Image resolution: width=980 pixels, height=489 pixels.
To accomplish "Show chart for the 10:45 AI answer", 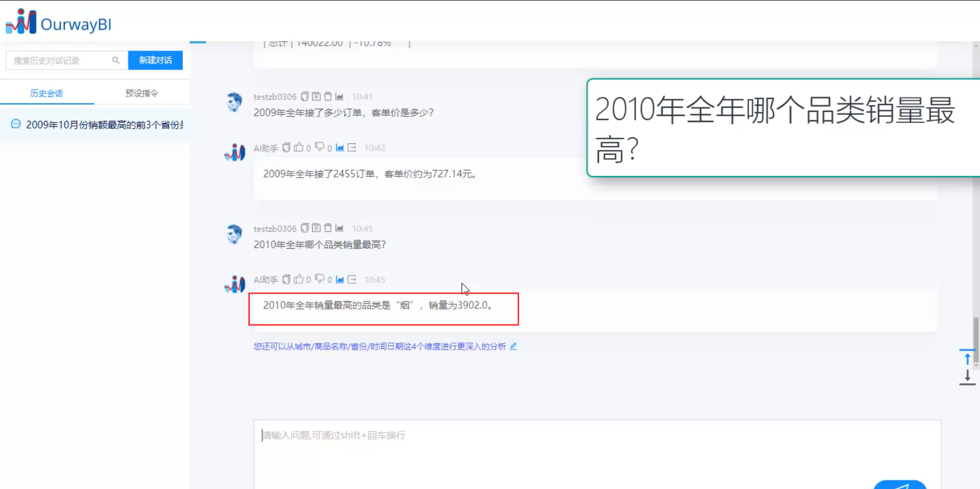I will pyautogui.click(x=340, y=279).
